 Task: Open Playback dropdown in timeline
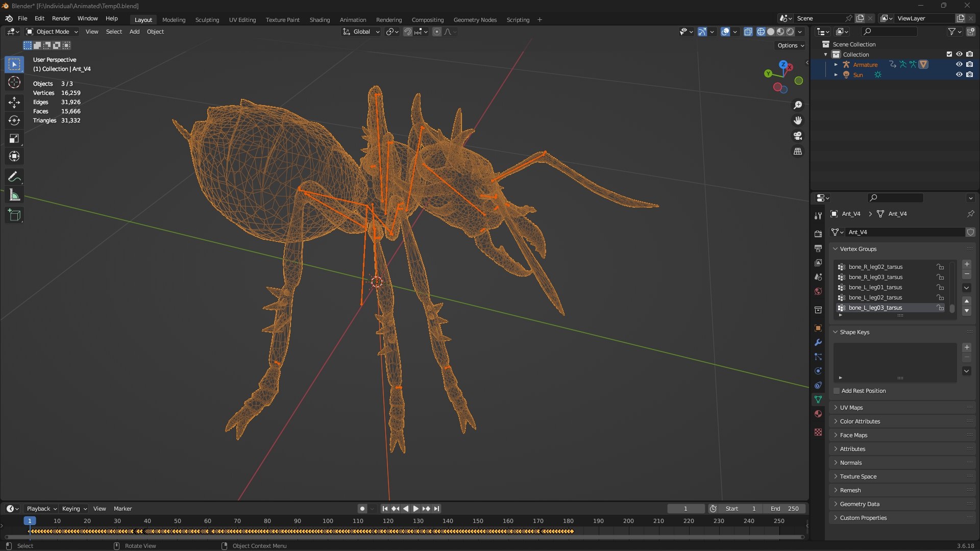click(x=41, y=509)
